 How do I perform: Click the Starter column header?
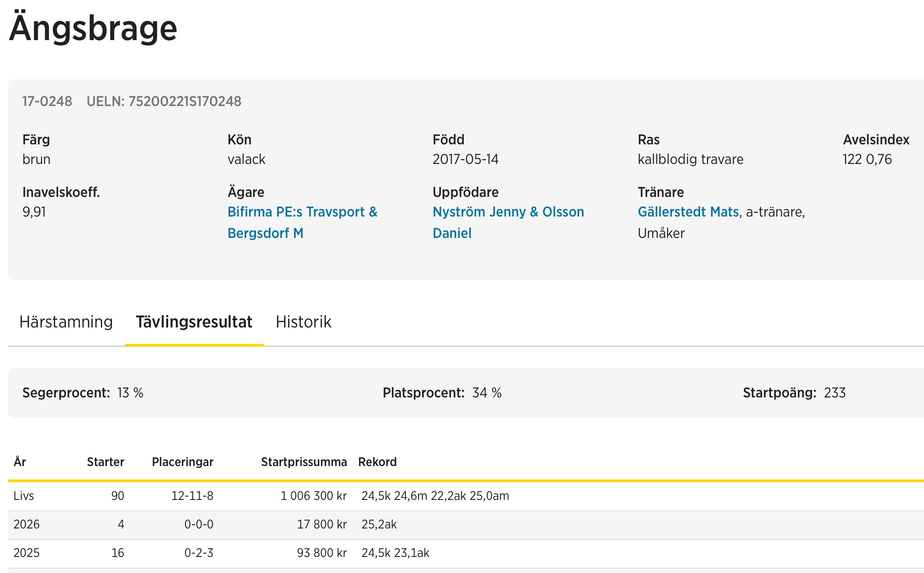(x=105, y=462)
